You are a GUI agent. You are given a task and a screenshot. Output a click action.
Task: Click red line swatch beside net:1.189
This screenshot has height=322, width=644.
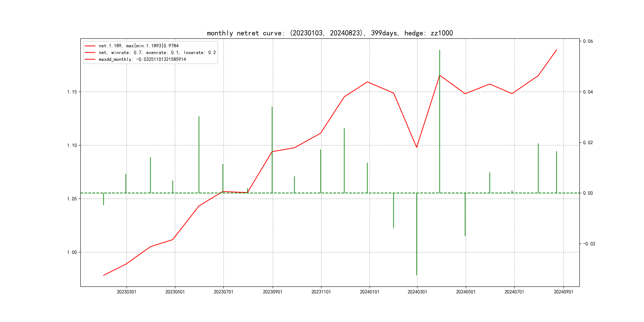click(90, 46)
